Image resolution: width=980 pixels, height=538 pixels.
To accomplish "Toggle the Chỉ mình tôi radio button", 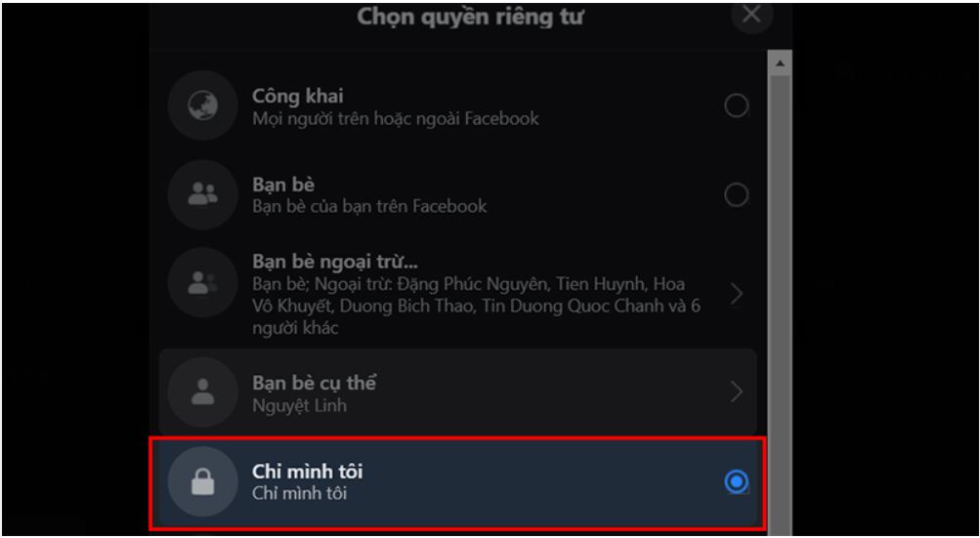I will click(x=737, y=481).
